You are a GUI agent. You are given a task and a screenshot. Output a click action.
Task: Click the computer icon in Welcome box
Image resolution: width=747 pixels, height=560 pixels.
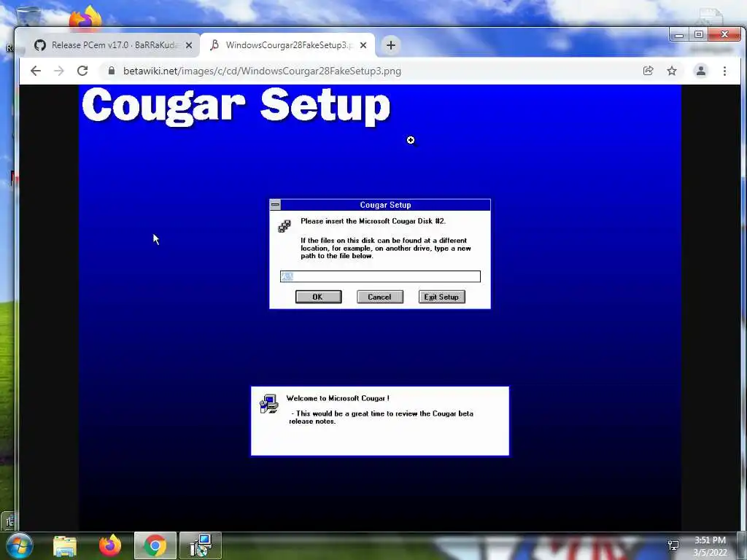(269, 404)
